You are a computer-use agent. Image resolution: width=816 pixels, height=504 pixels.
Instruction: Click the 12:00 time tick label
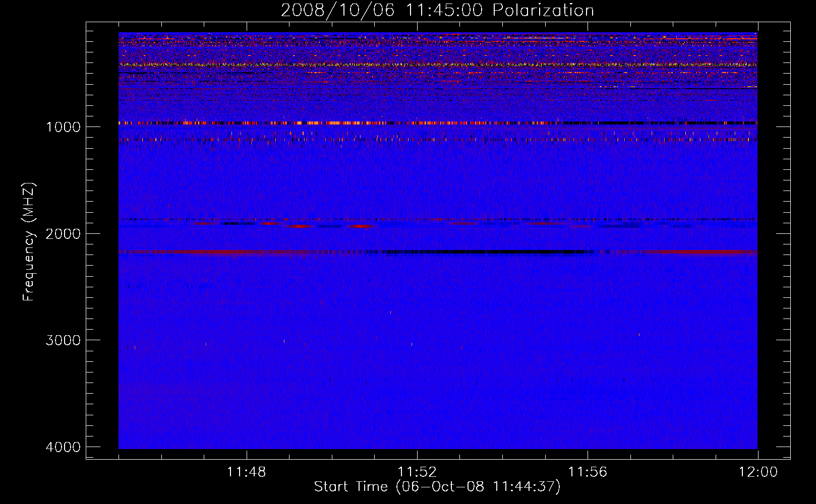tap(758, 472)
